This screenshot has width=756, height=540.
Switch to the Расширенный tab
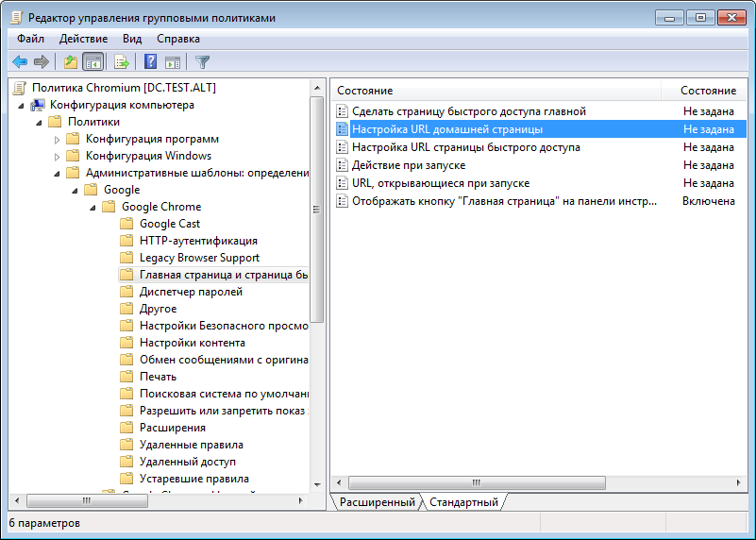pos(377,502)
